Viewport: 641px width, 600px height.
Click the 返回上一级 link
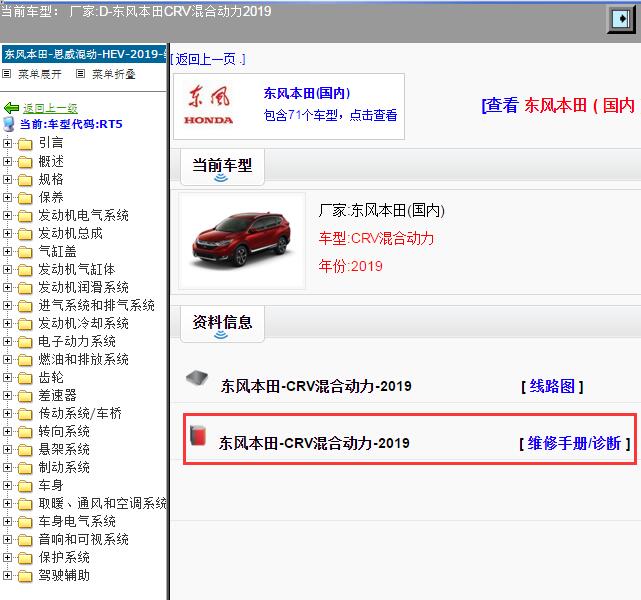tap(50, 108)
